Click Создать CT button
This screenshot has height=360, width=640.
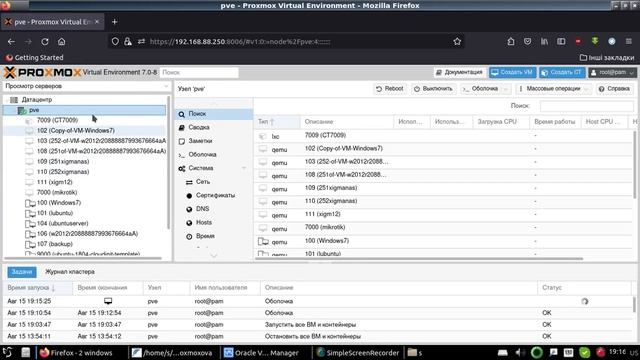562,72
